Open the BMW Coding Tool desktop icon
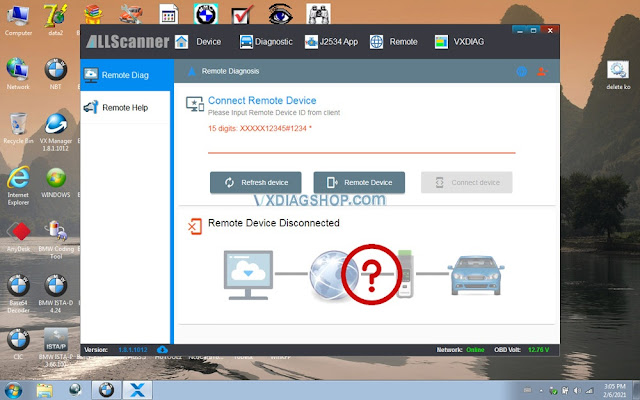The height and width of the screenshot is (400, 640). [56, 240]
